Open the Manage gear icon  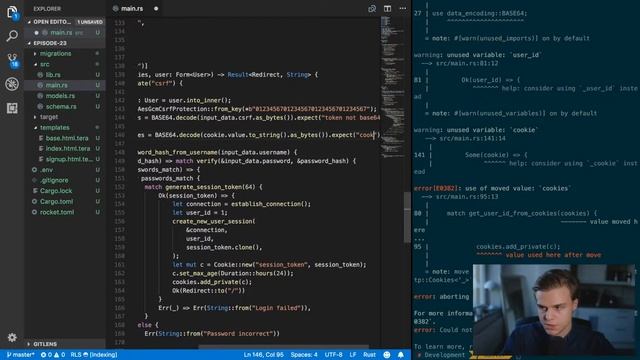12,338
